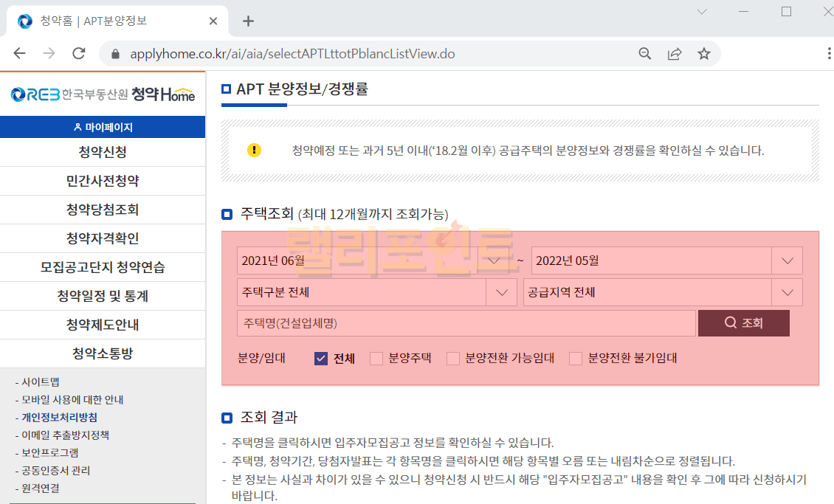
Task: Select 청약당첨조회 in the sidebar
Action: pyautogui.click(x=103, y=210)
